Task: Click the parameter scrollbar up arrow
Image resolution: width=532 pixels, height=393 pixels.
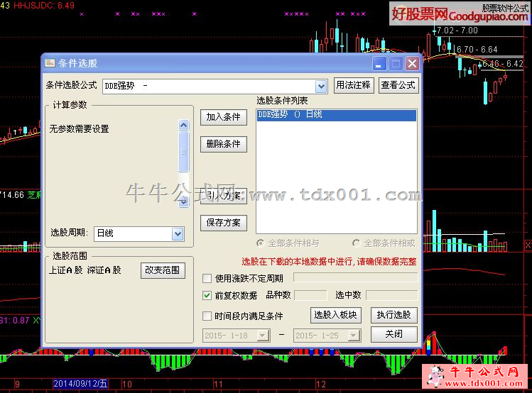Action: point(183,126)
